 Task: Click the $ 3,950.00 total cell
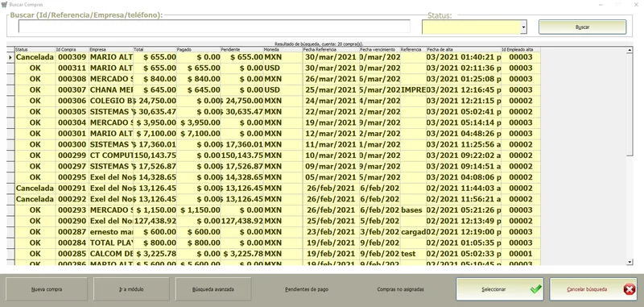(155, 122)
